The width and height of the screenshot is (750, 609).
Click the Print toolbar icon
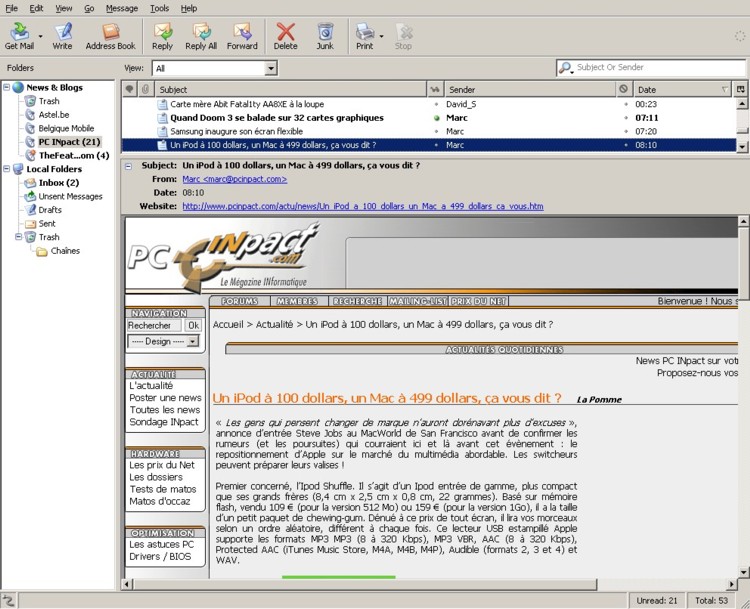point(364,37)
